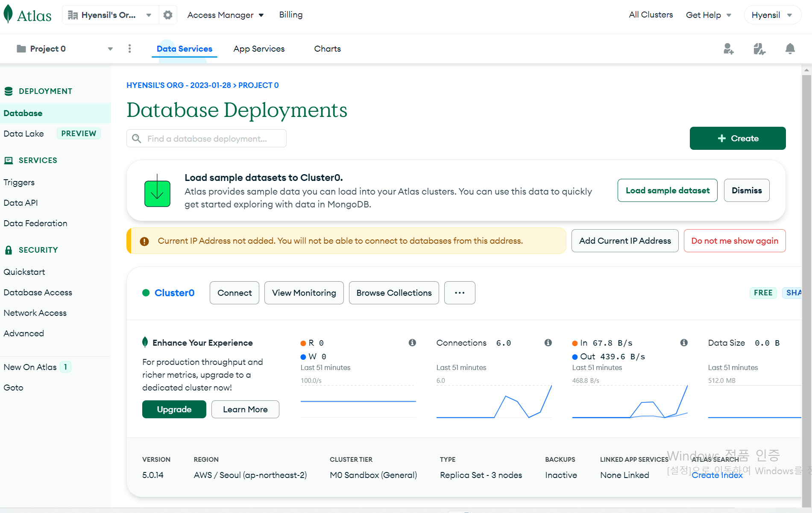812x513 pixels.
Task: Click the Upgrade button
Action: point(174,409)
